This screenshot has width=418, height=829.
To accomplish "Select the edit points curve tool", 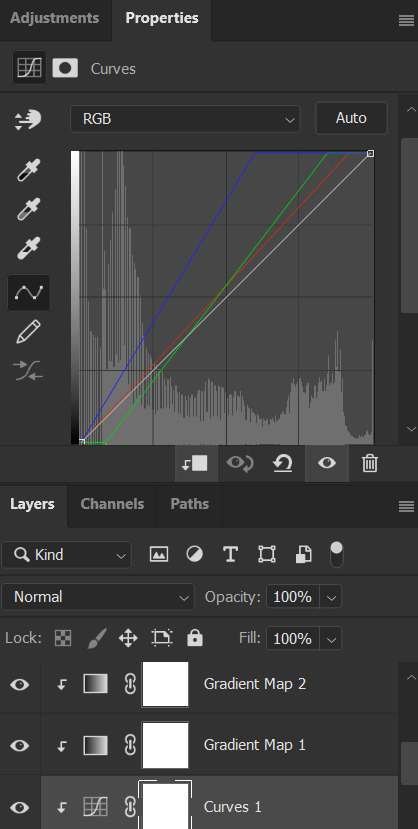I will (29, 292).
